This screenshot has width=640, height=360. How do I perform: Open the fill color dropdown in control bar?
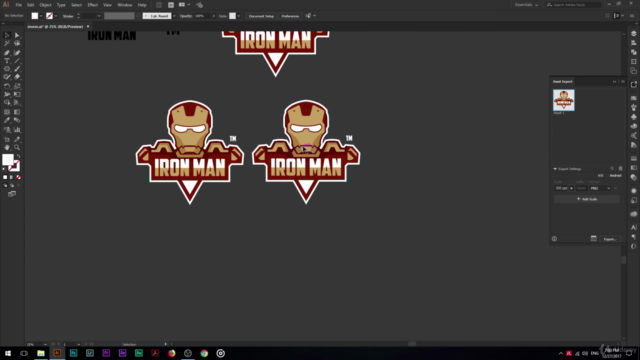41,16
